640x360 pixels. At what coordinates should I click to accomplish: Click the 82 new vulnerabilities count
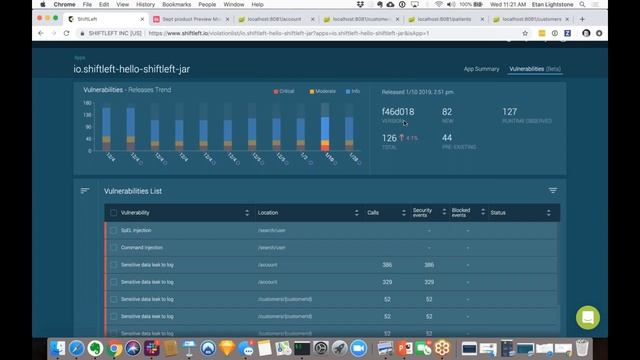point(447,112)
